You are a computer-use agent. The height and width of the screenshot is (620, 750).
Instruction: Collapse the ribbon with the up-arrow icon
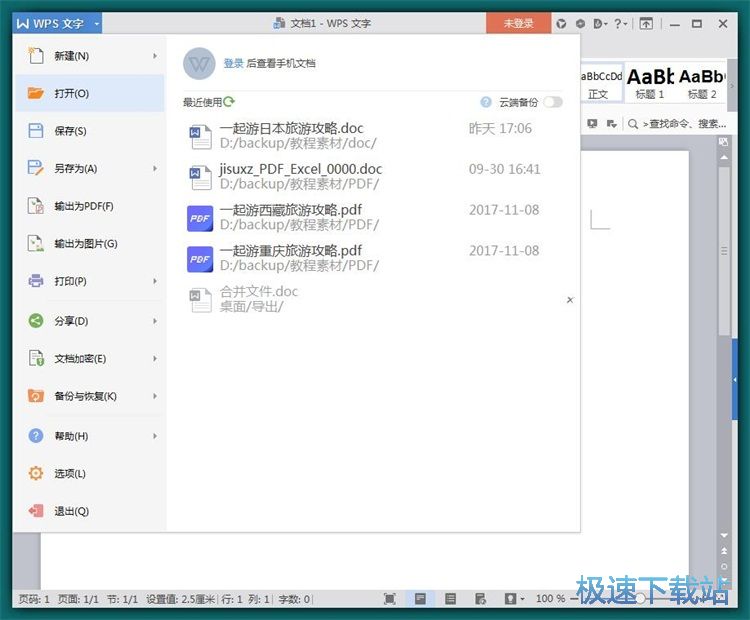tap(646, 23)
